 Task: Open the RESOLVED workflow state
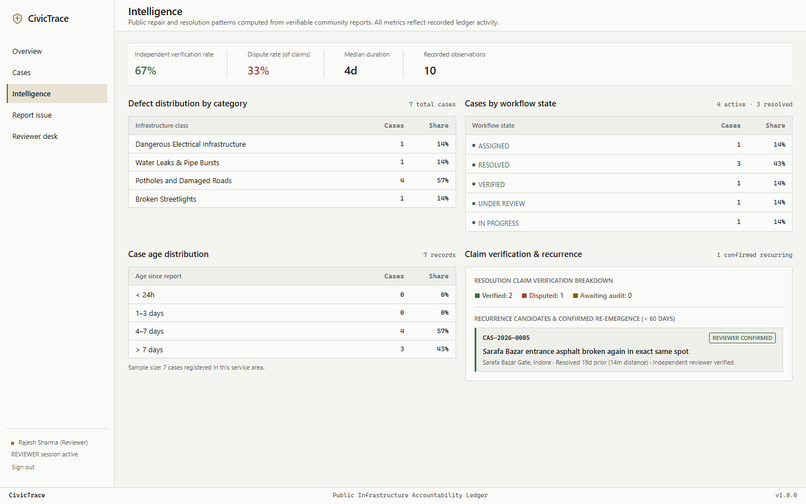(493, 165)
